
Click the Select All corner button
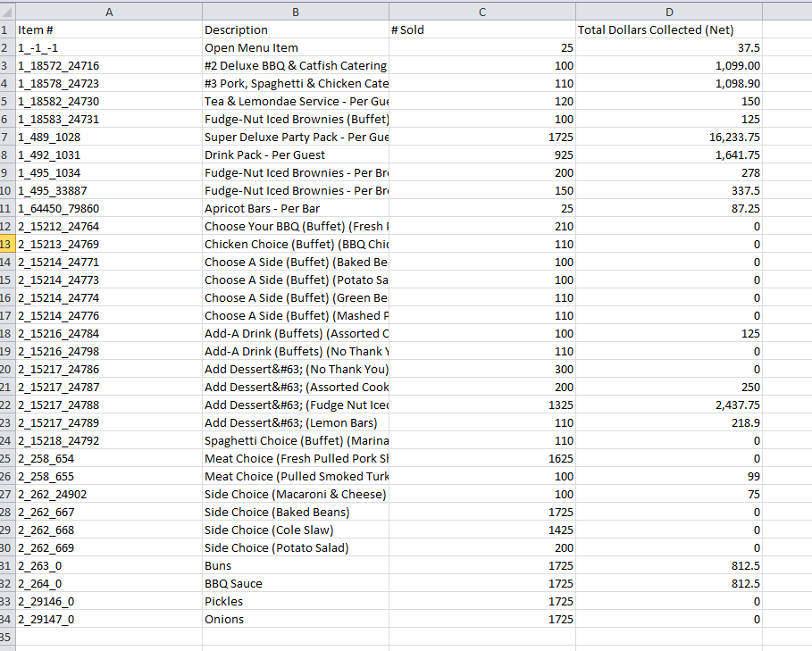click(10, 12)
